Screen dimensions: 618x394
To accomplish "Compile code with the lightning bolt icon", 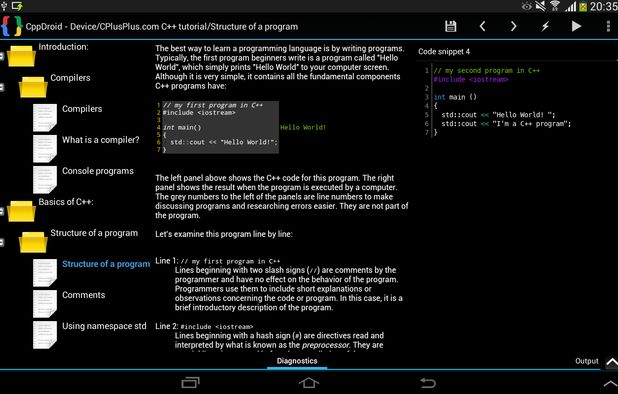I will 545,26.
